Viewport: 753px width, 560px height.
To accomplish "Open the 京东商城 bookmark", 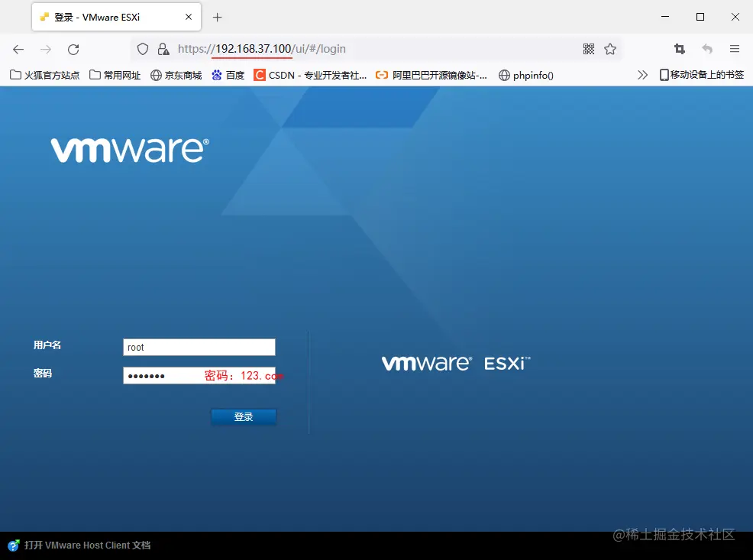I will pos(176,75).
